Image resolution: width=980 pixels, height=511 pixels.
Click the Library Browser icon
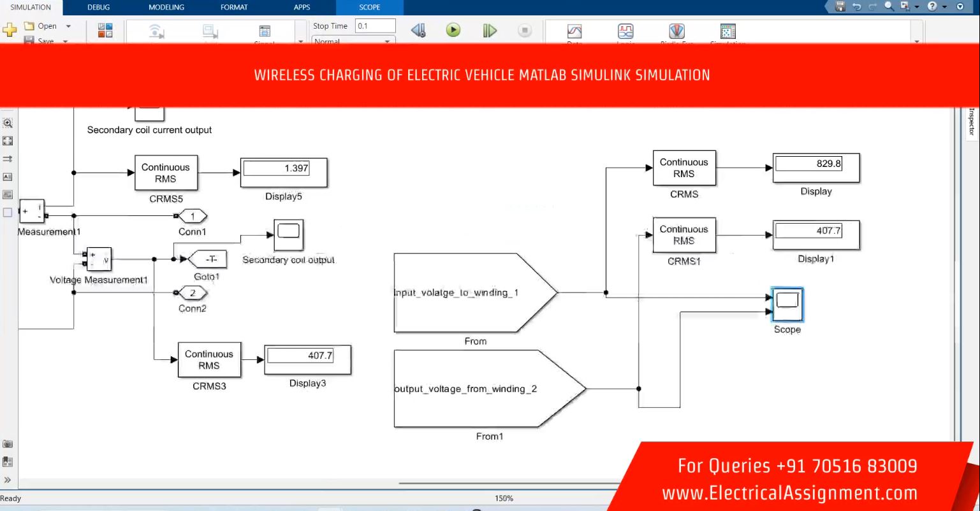(105, 30)
